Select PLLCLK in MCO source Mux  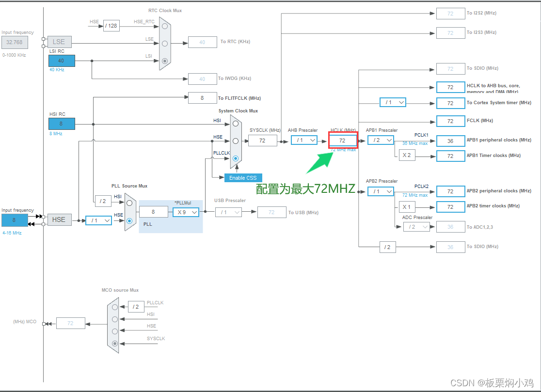coord(114,307)
